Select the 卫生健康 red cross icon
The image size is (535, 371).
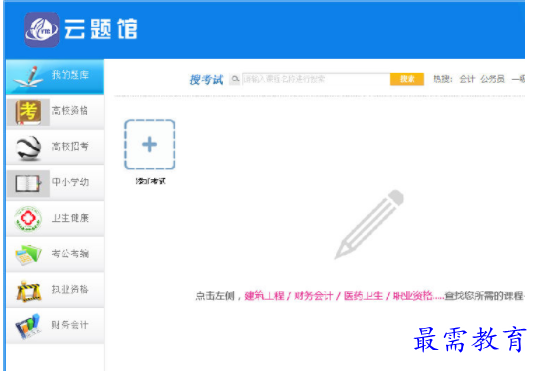pyautogui.click(x=28, y=219)
